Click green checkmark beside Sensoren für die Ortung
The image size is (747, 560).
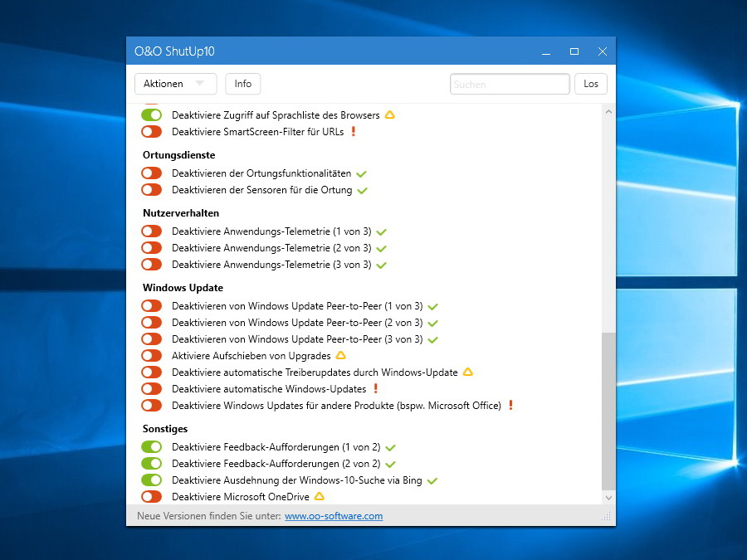pos(363,191)
